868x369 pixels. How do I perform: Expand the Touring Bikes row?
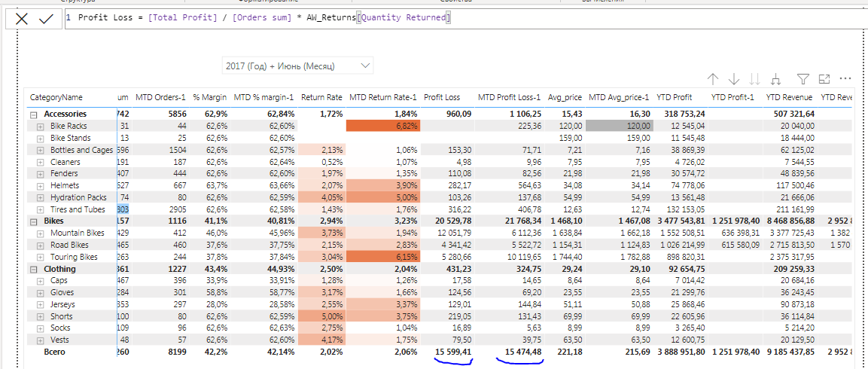(40, 257)
